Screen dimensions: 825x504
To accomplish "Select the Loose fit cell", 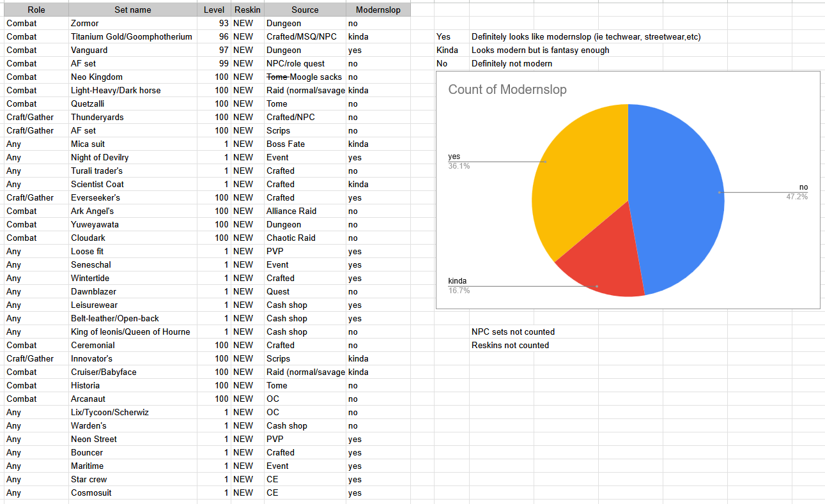I will [x=133, y=251].
